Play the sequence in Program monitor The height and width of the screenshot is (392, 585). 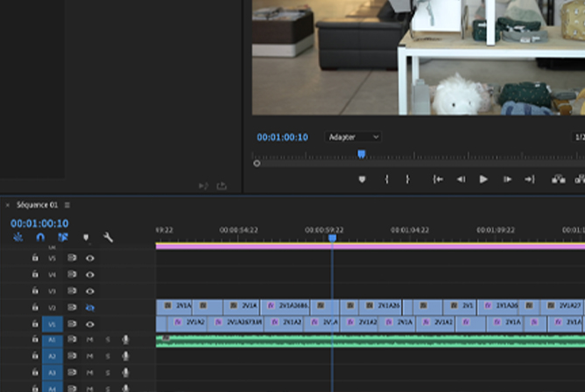483,179
